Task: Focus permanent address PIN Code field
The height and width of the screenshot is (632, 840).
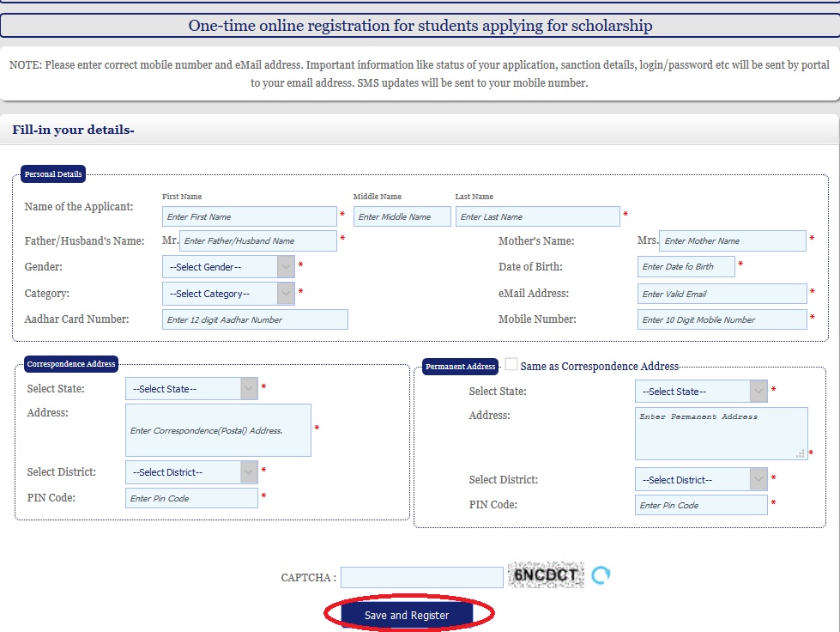Action: pos(701,505)
